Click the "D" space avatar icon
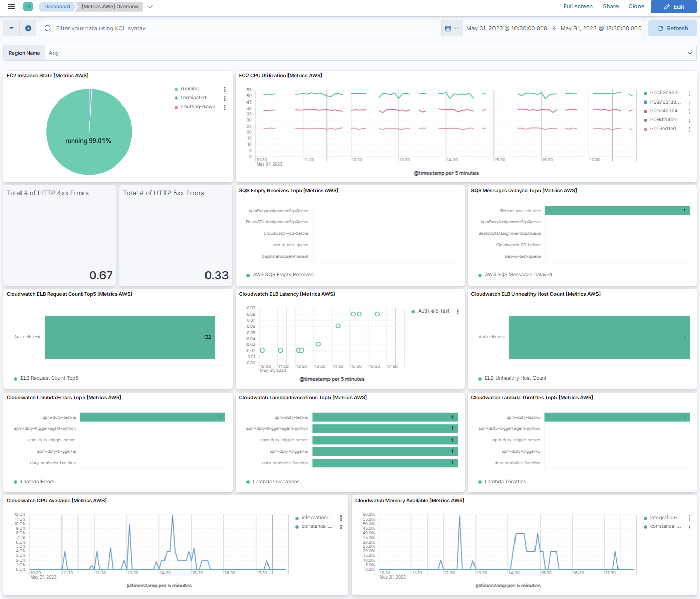 pos(28,6)
